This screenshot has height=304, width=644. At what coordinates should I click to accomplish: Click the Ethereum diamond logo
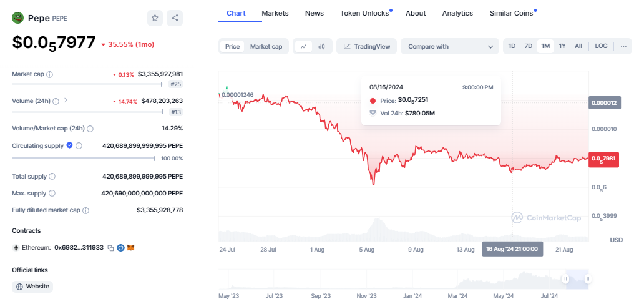click(x=16, y=248)
